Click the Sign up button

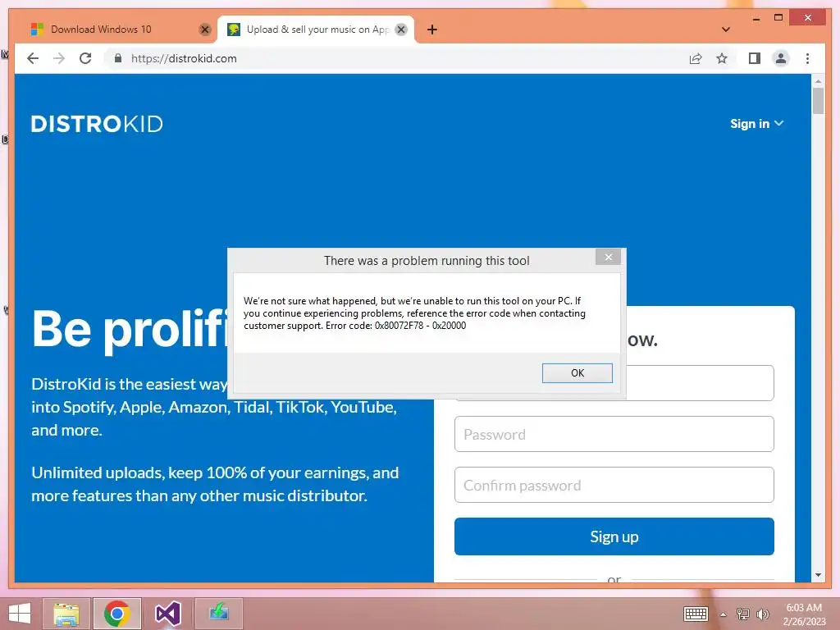(614, 536)
